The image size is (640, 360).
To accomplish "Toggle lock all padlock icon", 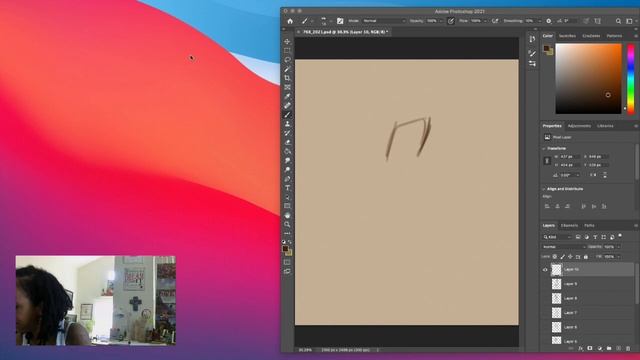I will 586,257.
